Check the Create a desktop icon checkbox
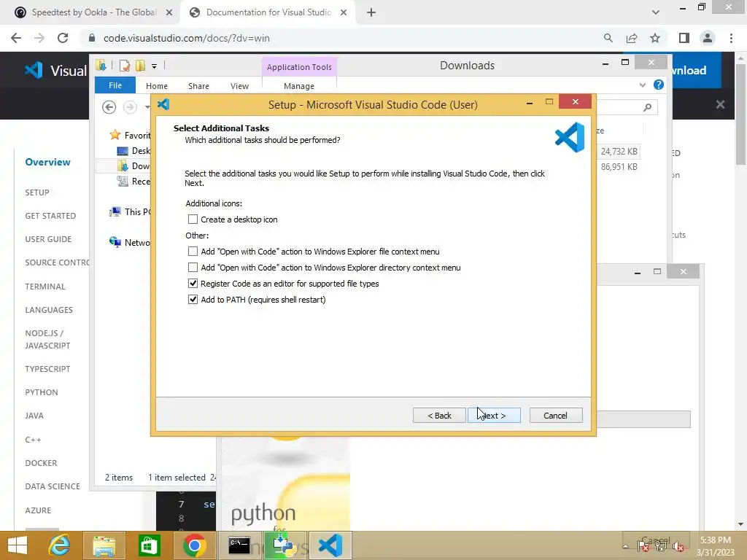 (x=193, y=219)
